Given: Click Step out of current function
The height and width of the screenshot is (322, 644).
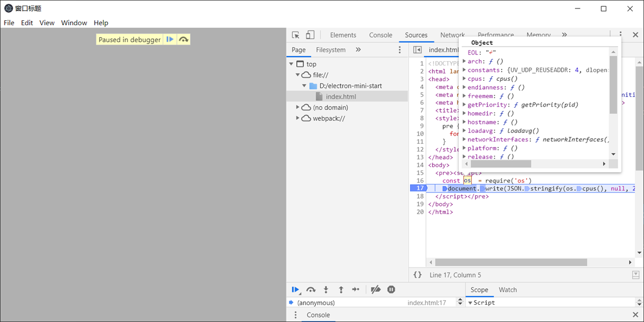Looking at the screenshot, I should point(341,289).
